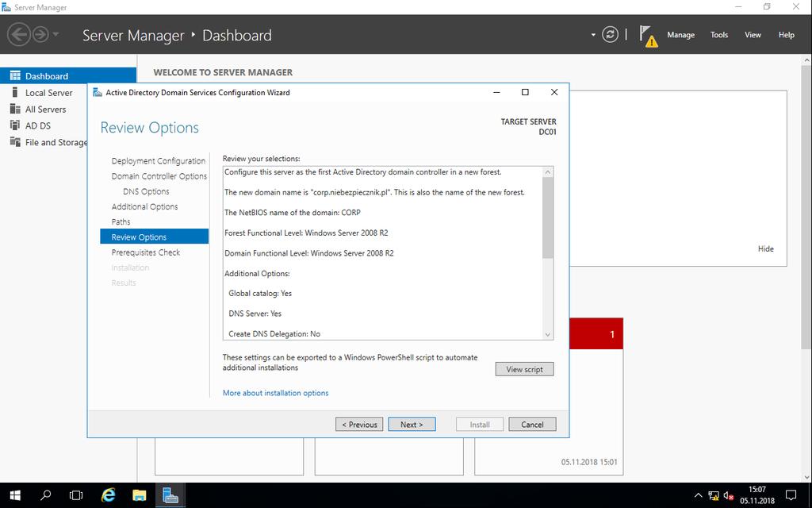Go to Local Server page
The height and width of the screenshot is (508, 812).
48,93
